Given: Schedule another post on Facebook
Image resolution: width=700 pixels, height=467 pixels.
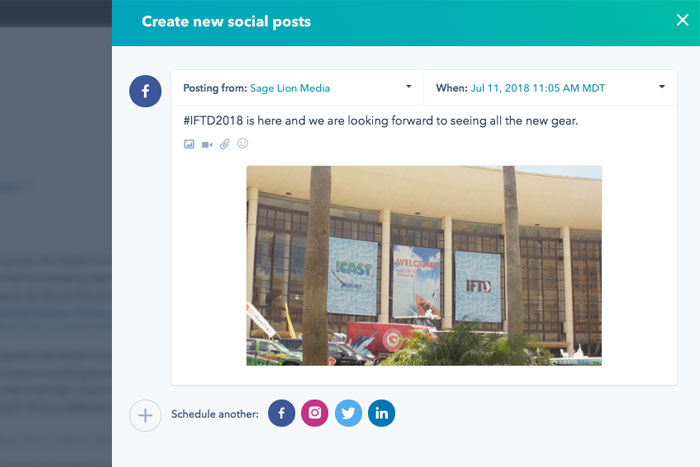Looking at the screenshot, I should click(x=282, y=413).
